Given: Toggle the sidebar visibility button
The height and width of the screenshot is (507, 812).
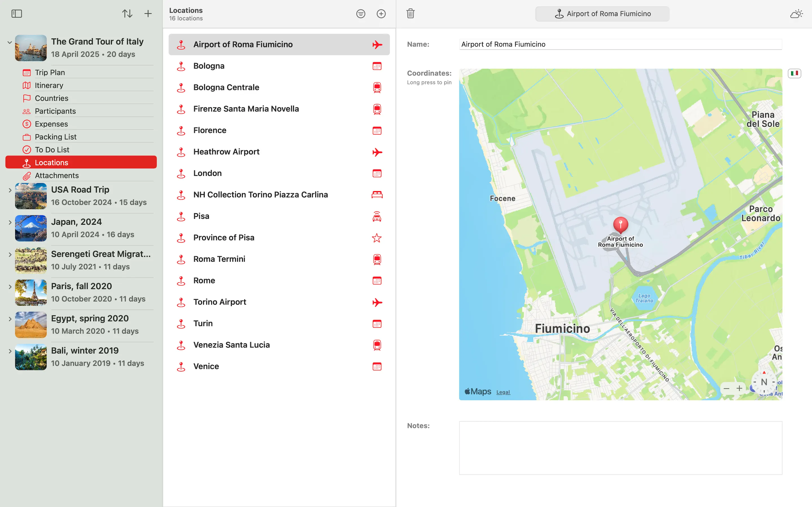Looking at the screenshot, I should point(16,14).
